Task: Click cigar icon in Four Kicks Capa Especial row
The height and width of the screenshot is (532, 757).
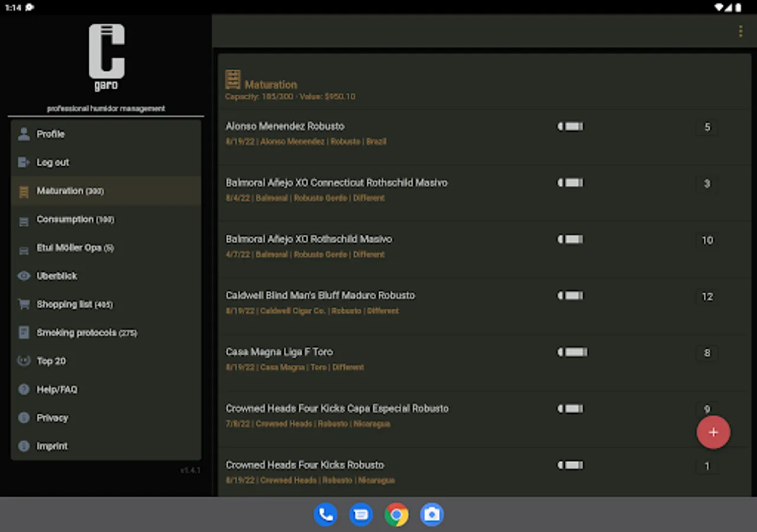Action: click(x=570, y=408)
